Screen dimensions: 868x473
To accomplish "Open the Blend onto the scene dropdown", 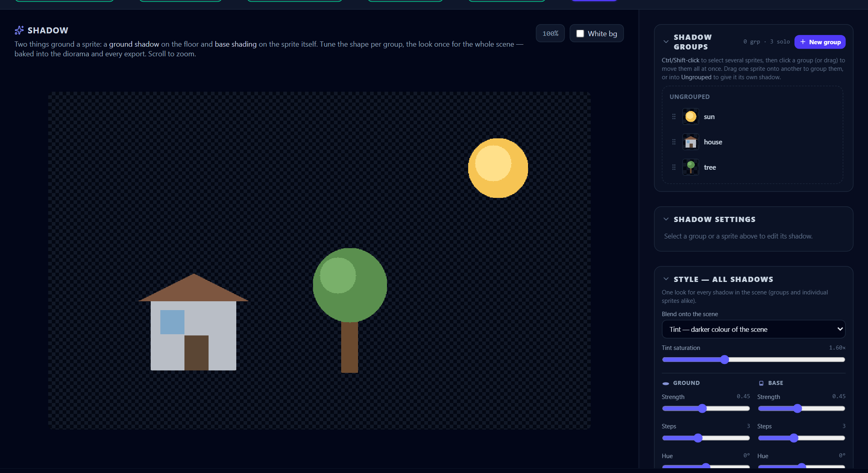I will (x=753, y=329).
